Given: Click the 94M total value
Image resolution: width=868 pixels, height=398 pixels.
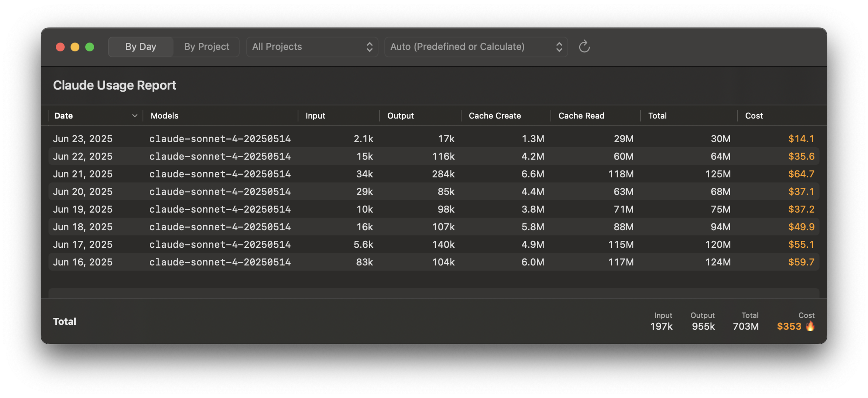Looking at the screenshot, I should [720, 227].
